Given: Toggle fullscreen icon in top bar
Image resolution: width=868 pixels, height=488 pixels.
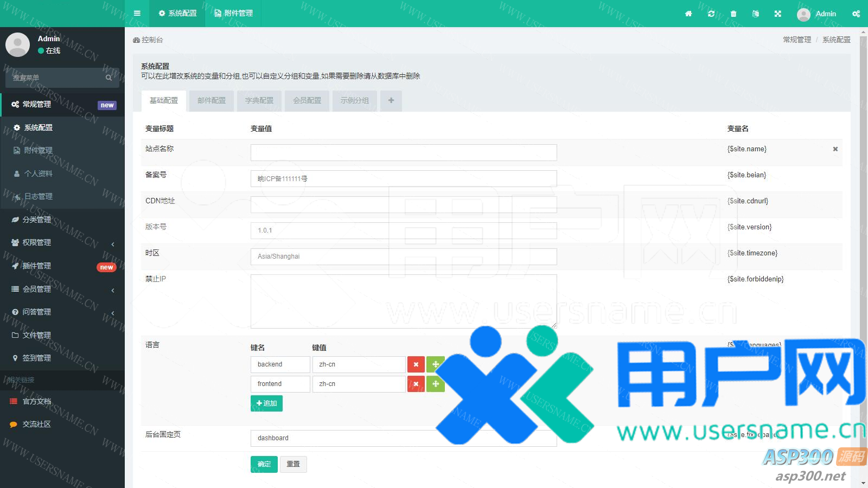Looking at the screenshot, I should click(x=778, y=14).
